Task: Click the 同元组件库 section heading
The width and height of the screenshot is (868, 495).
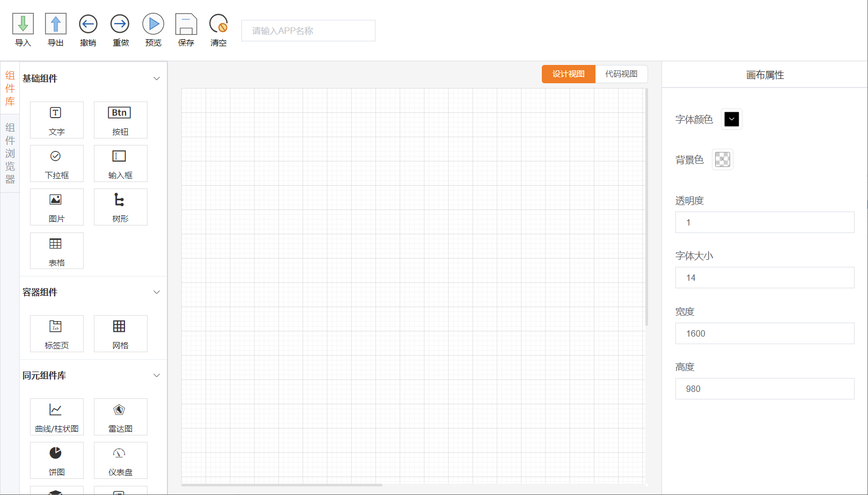Action: pos(44,375)
